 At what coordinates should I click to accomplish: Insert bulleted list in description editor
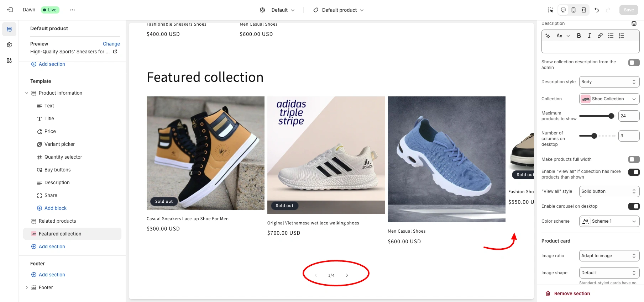click(611, 36)
